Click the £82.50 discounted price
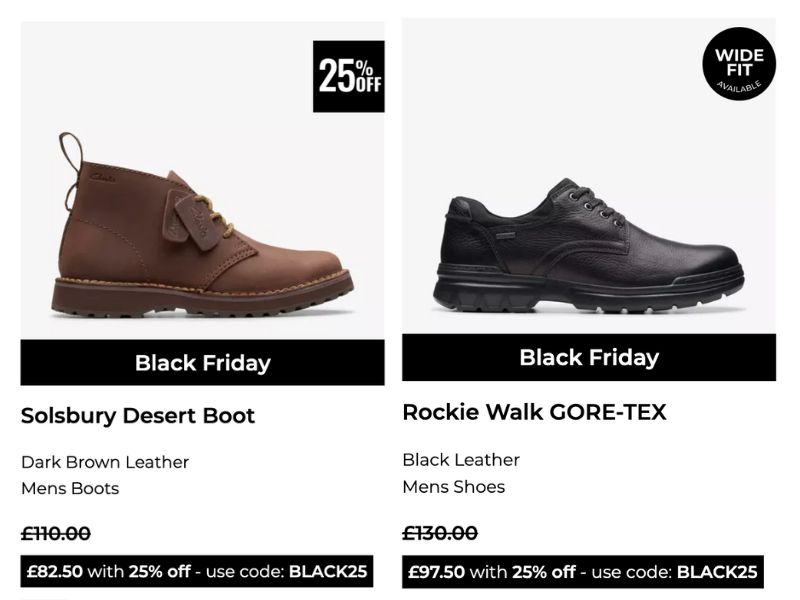800x600 pixels. coord(55,572)
